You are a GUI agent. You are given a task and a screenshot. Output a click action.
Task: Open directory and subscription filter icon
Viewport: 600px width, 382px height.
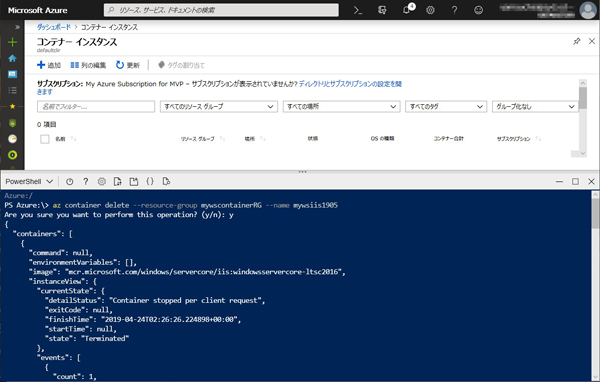pos(382,10)
